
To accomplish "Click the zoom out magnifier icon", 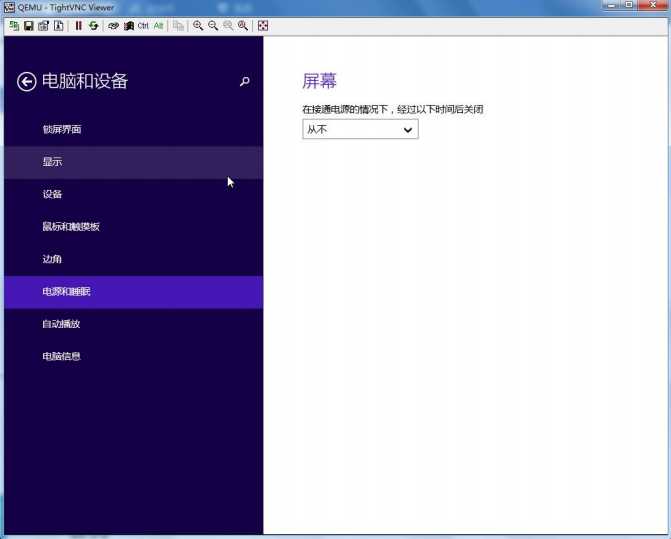I will (213, 26).
